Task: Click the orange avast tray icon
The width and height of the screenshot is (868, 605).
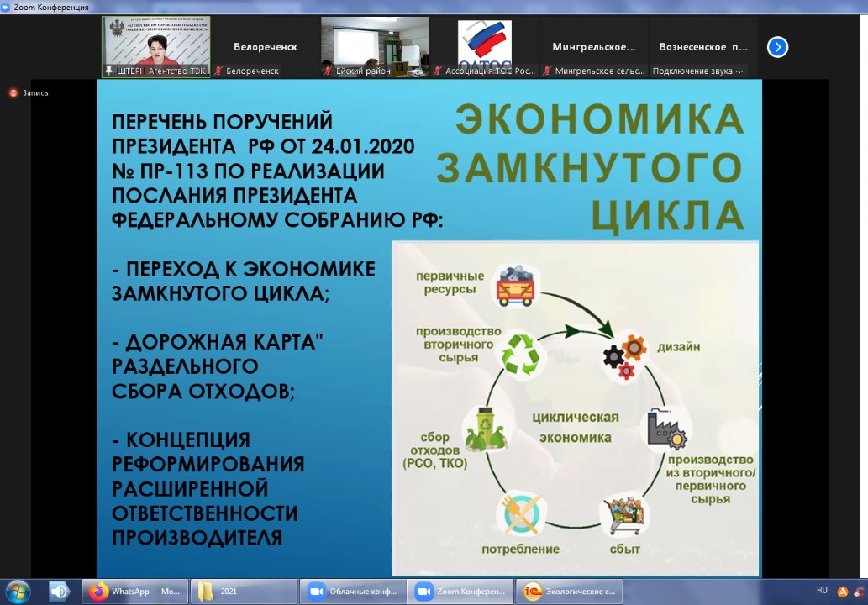Action: point(842,591)
